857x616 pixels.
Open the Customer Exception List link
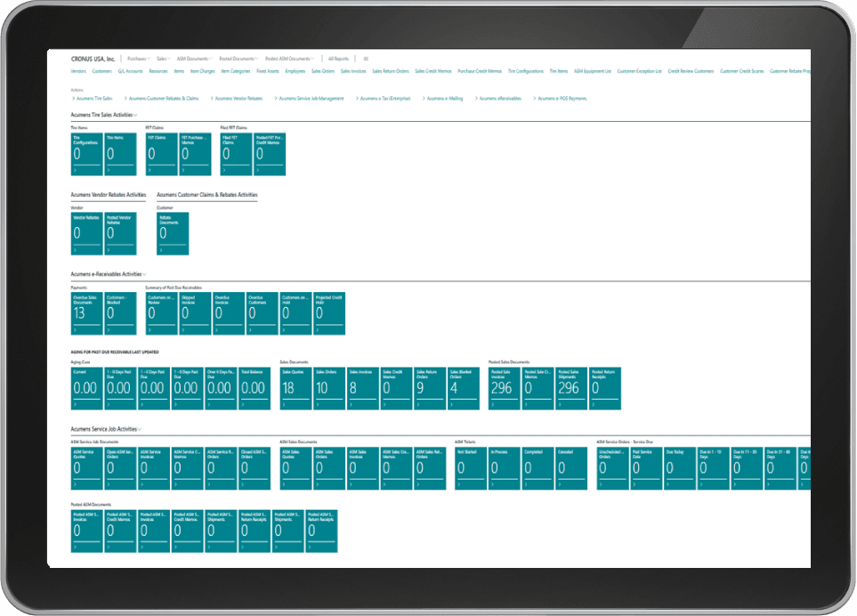tap(640, 71)
